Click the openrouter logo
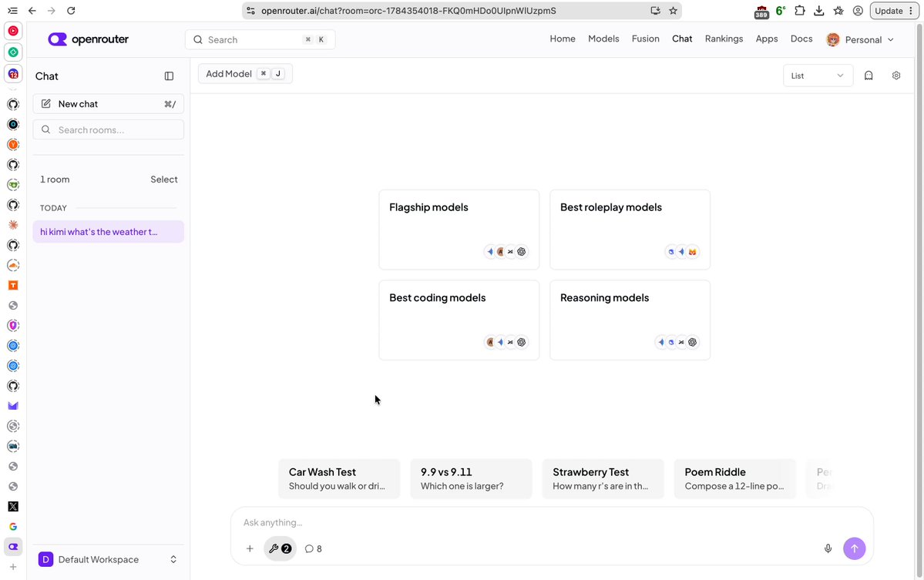Viewport: 924px width, 580px height. [89, 39]
